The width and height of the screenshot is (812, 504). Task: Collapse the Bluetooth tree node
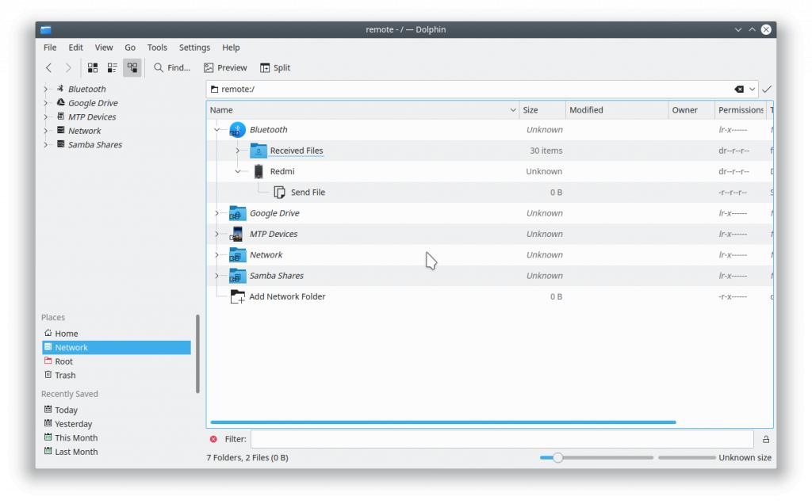click(216, 130)
